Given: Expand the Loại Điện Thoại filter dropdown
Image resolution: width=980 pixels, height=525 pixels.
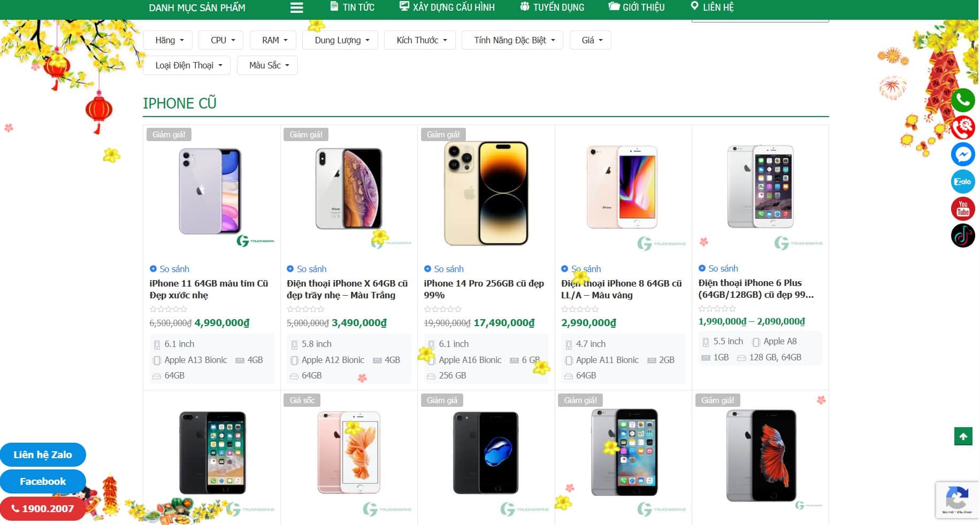Looking at the screenshot, I should tap(187, 65).
